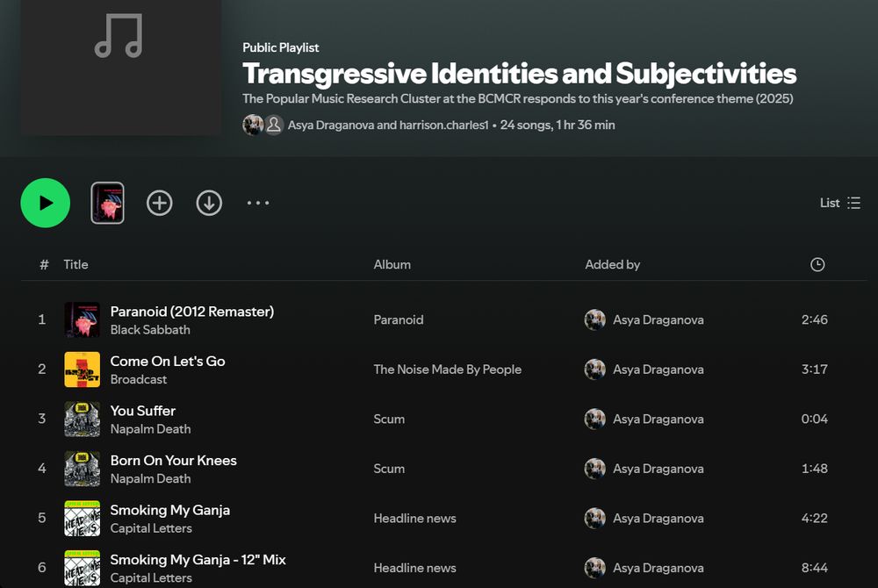Open Asya Draganova on Paranoid row

pyautogui.click(x=658, y=320)
